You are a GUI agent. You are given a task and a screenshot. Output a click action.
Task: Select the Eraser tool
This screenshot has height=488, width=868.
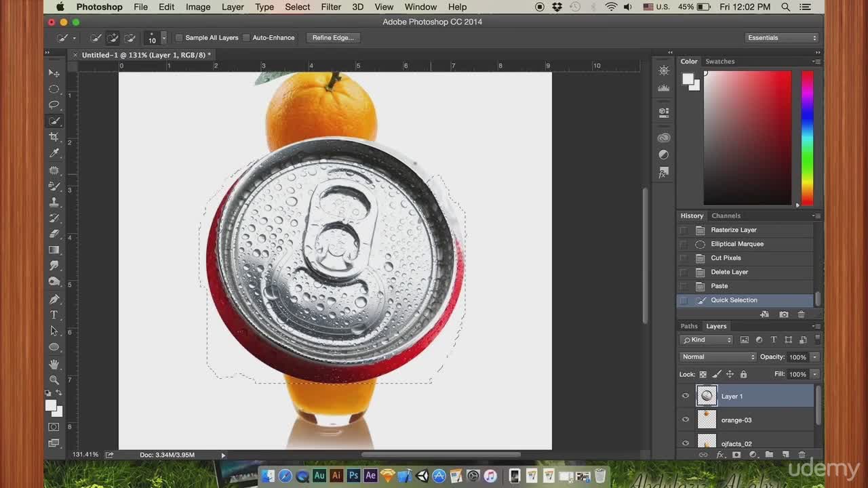point(54,234)
